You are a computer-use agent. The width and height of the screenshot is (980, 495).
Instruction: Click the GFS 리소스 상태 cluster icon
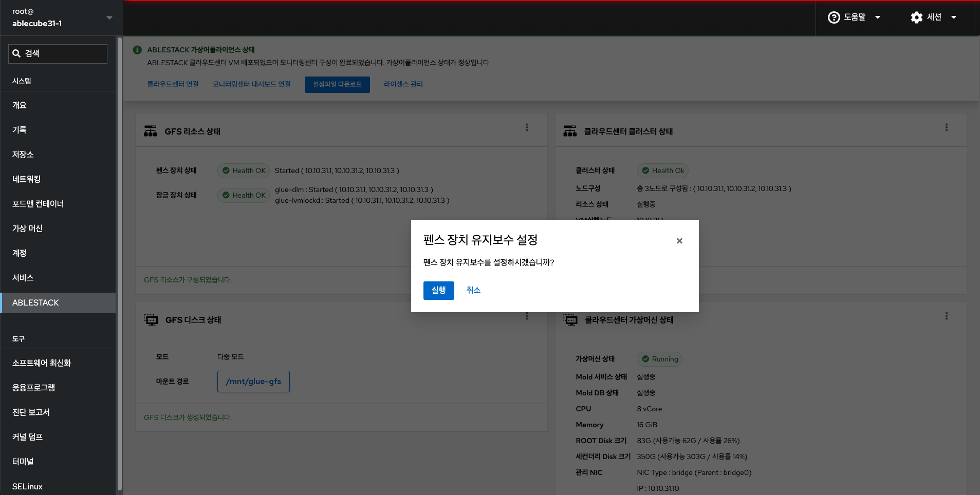pos(151,131)
